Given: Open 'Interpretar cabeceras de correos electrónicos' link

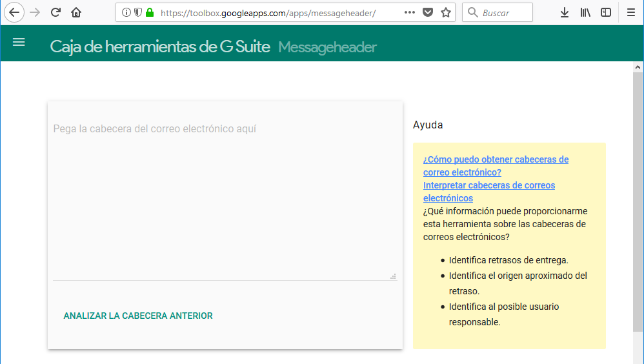Looking at the screenshot, I should coord(488,192).
